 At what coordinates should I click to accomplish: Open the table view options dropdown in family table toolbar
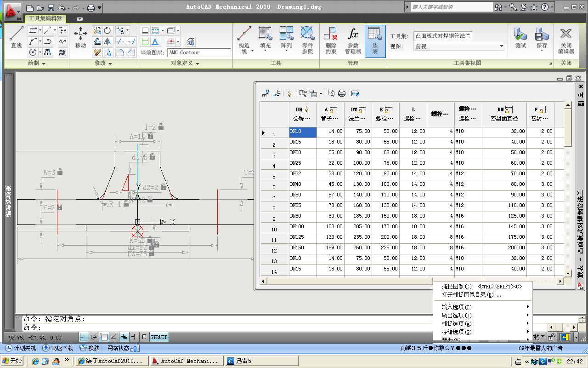[x=321, y=93]
